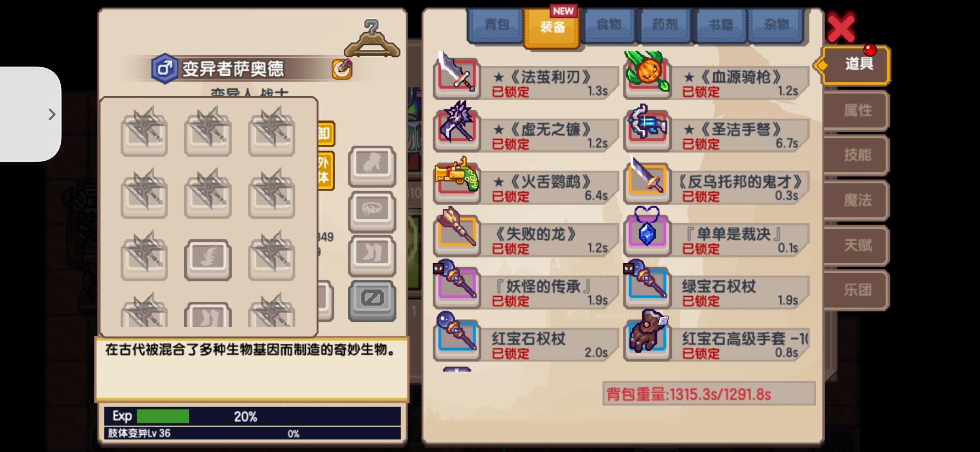Open the 药剂 tab

664,25
